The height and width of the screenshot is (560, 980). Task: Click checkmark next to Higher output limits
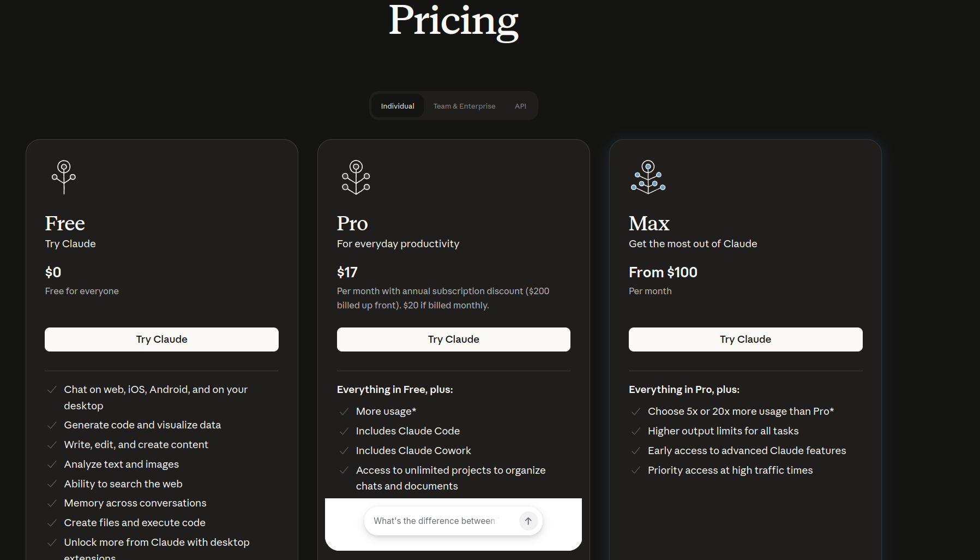pos(635,431)
